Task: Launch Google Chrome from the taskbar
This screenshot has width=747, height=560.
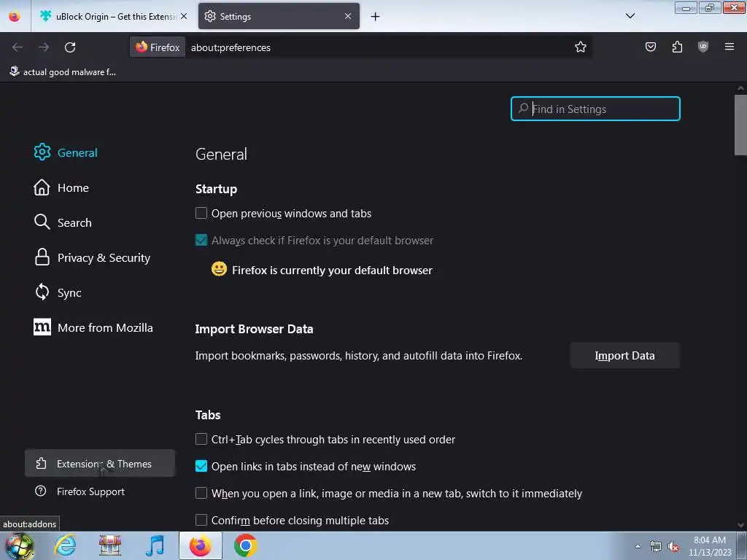Action: [x=245, y=545]
